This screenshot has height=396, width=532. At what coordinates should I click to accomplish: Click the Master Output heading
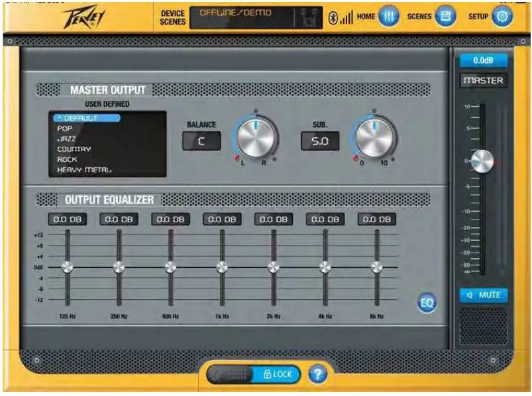tap(107, 90)
